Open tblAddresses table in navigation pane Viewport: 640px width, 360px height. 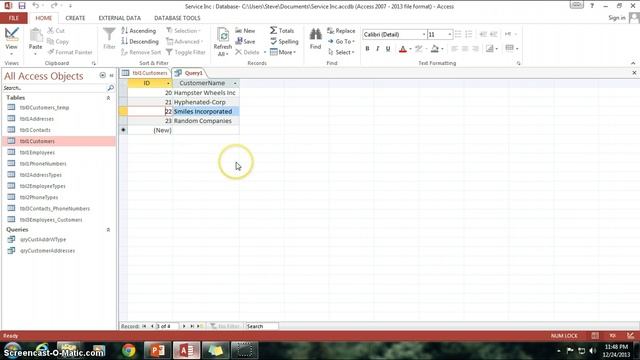[x=37, y=119]
